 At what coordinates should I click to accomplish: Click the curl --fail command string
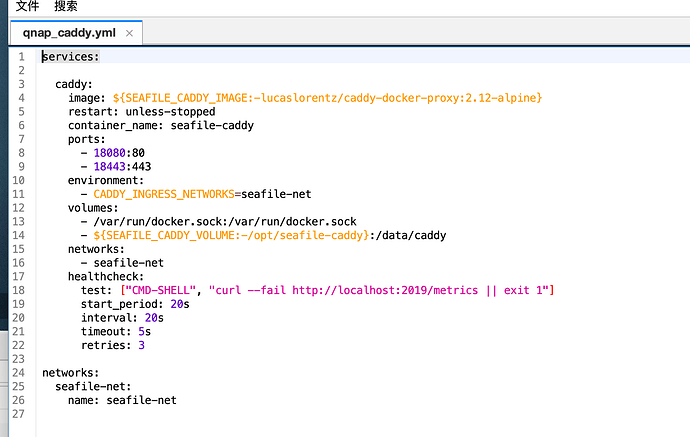[x=378, y=290]
